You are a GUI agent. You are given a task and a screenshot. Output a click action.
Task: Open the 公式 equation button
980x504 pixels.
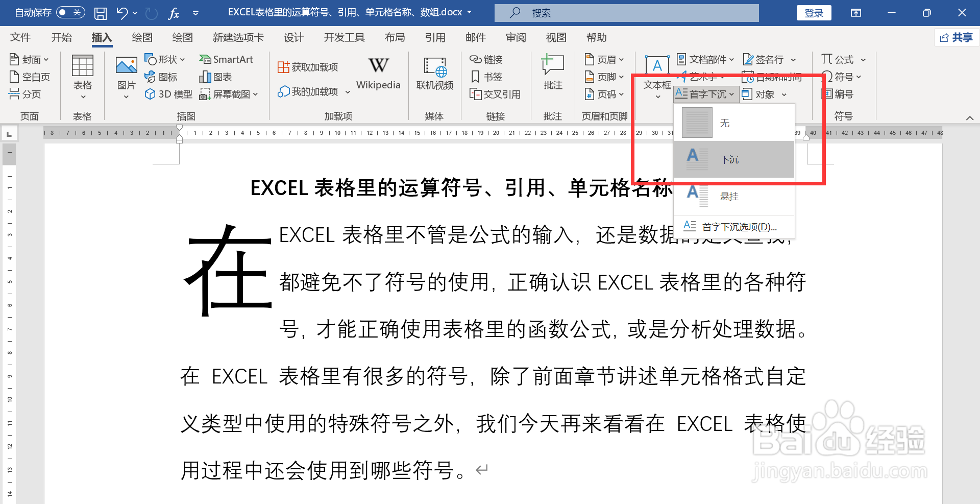[x=838, y=59]
